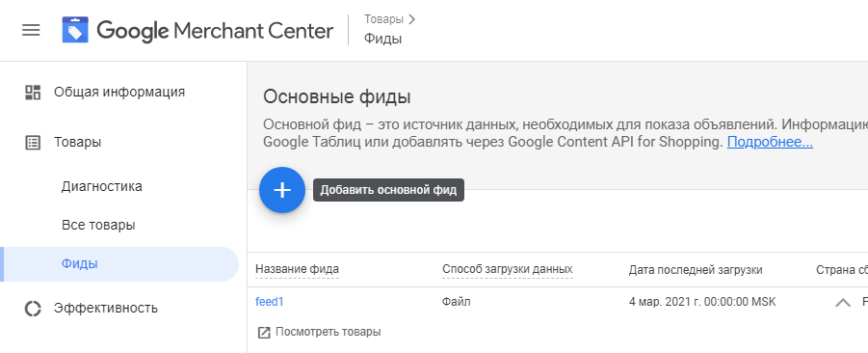The width and height of the screenshot is (868, 353).
Task: Collapse the feed1 row chevron
Action: 843,303
